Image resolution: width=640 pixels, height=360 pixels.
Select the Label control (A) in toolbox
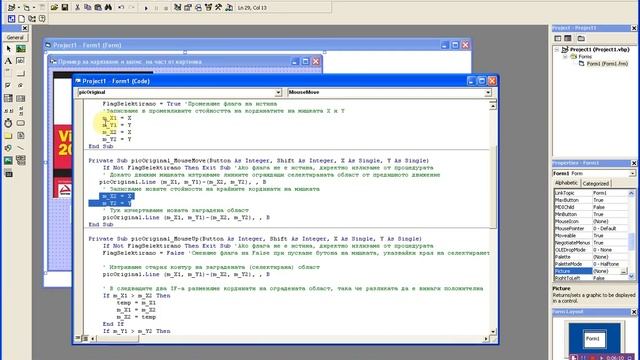click(8, 61)
